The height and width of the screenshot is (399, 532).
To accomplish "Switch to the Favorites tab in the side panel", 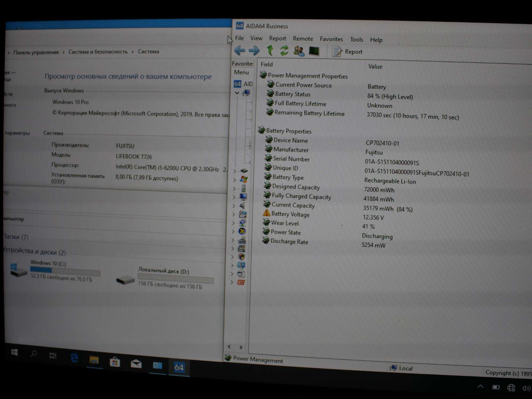I will click(x=242, y=64).
